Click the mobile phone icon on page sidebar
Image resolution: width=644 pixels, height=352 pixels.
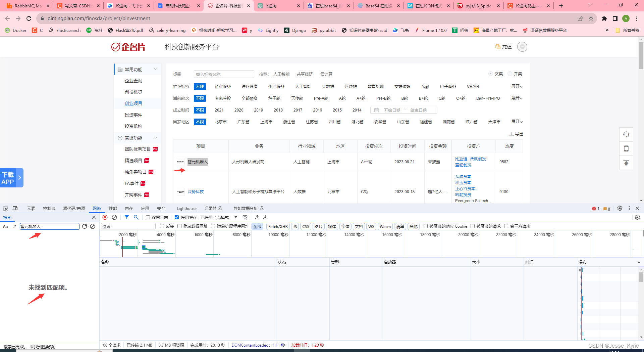626,148
